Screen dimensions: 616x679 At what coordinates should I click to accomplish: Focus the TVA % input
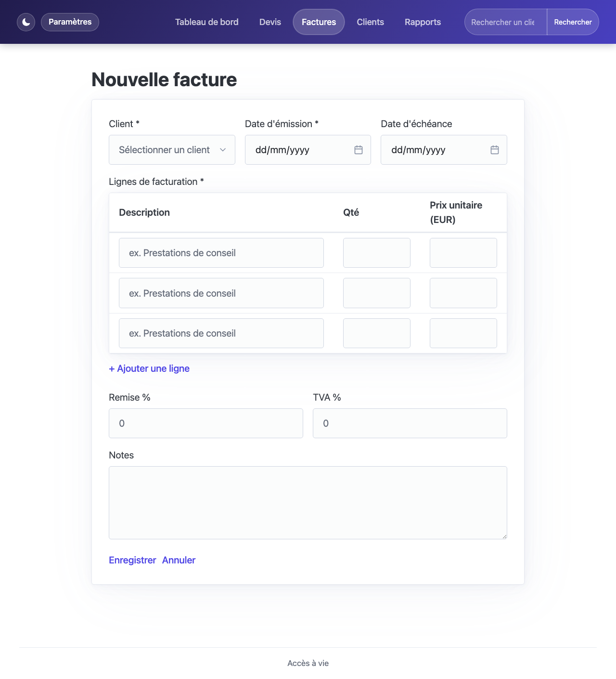[x=410, y=423]
